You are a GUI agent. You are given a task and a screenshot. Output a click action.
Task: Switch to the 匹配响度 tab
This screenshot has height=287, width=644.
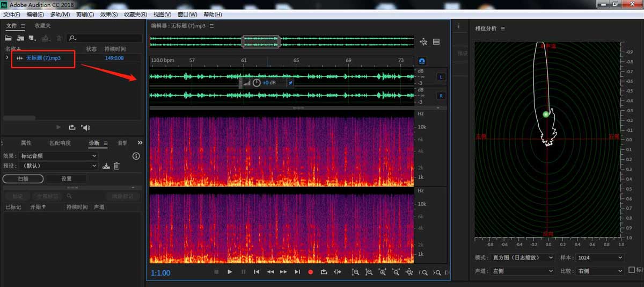[x=60, y=143]
